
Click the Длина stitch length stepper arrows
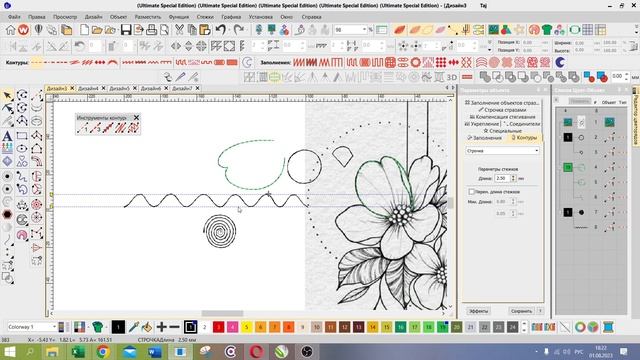point(513,178)
